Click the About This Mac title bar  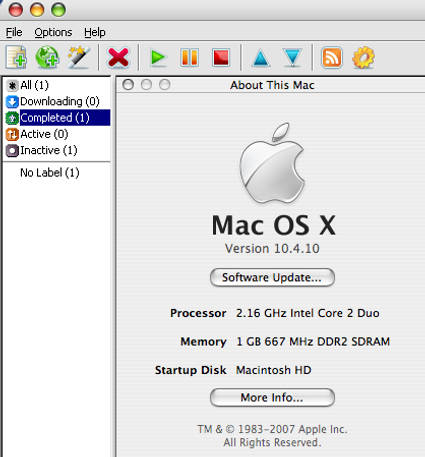[x=271, y=85]
